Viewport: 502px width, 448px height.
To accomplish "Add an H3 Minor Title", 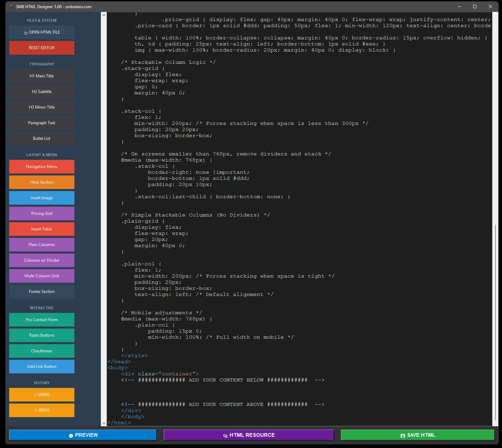I will pyautogui.click(x=42, y=107).
